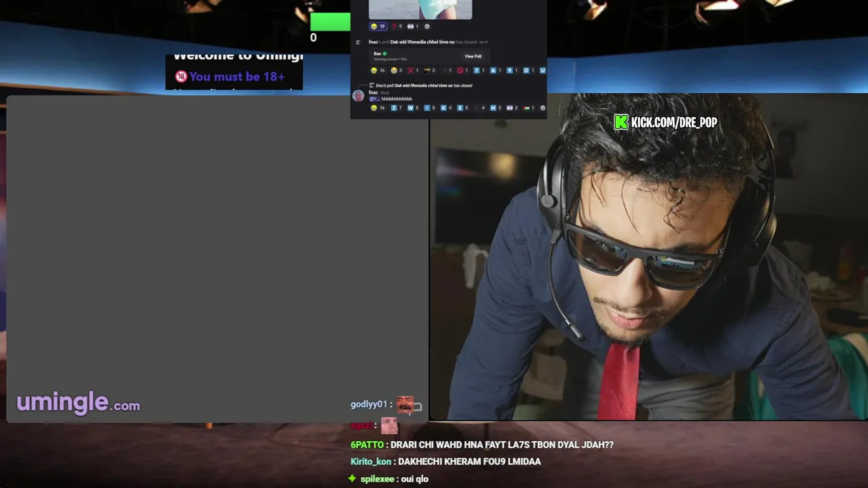Click godlyy01 username in stream chat

pos(368,405)
